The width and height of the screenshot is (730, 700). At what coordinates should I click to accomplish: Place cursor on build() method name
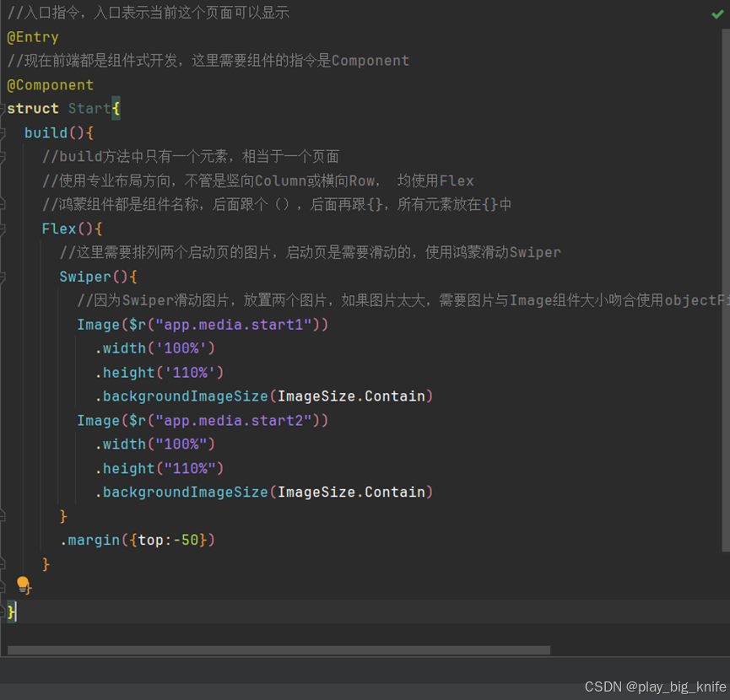46,133
